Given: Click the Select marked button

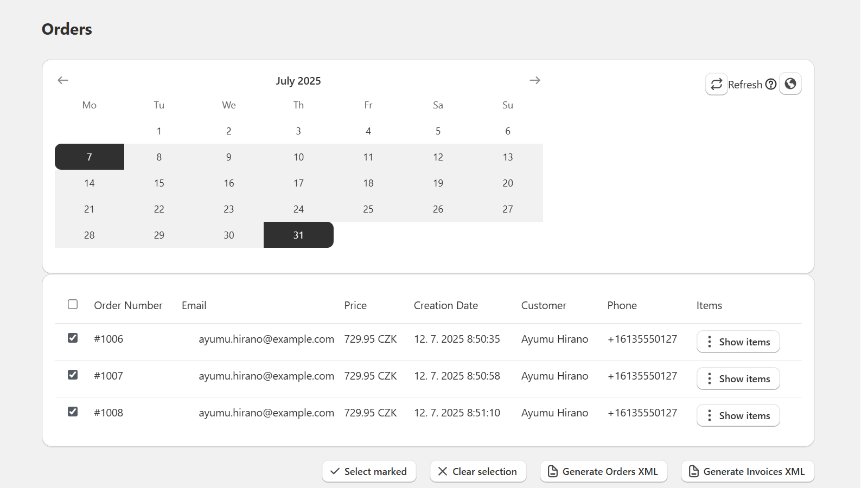Looking at the screenshot, I should pyautogui.click(x=369, y=471).
